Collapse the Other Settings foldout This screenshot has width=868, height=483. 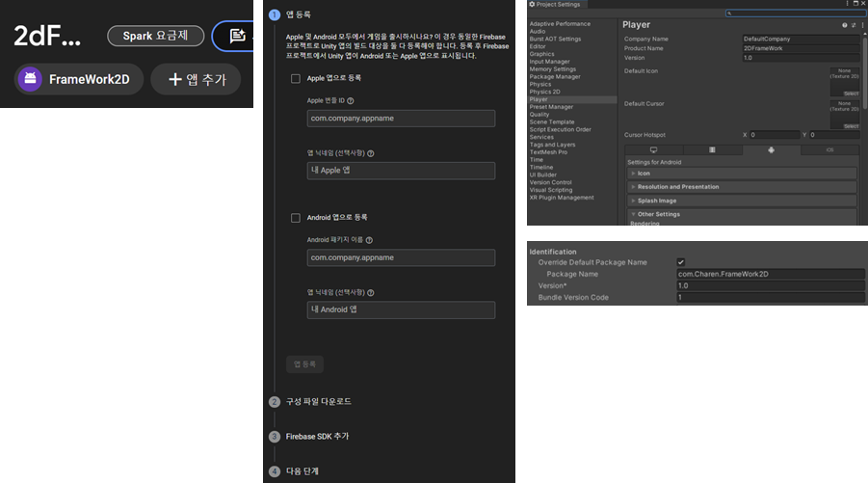pos(742,214)
